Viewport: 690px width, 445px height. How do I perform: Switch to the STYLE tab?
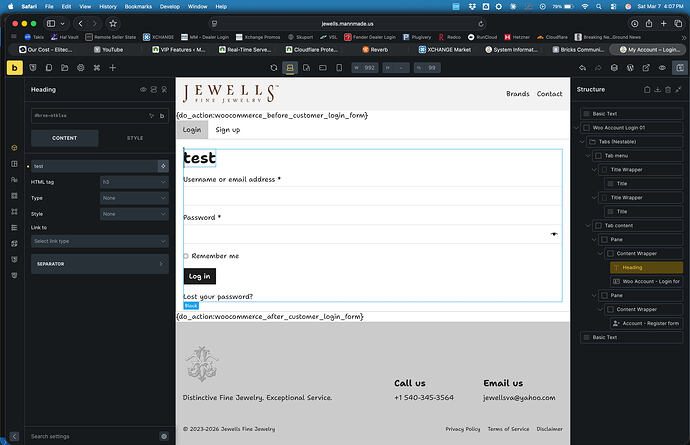point(135,138)
